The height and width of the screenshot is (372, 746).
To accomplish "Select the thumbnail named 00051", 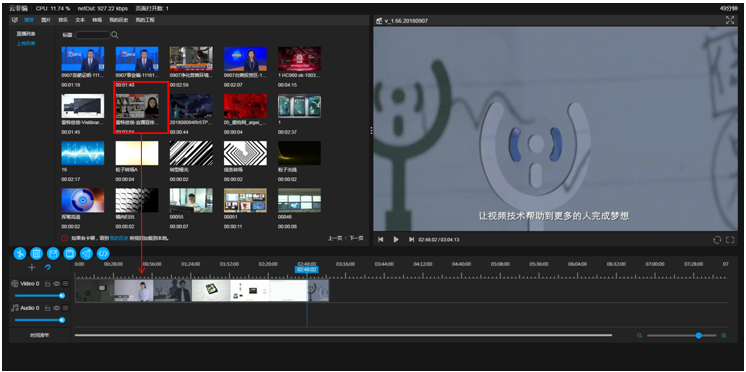I will click(x=245, y=200).
